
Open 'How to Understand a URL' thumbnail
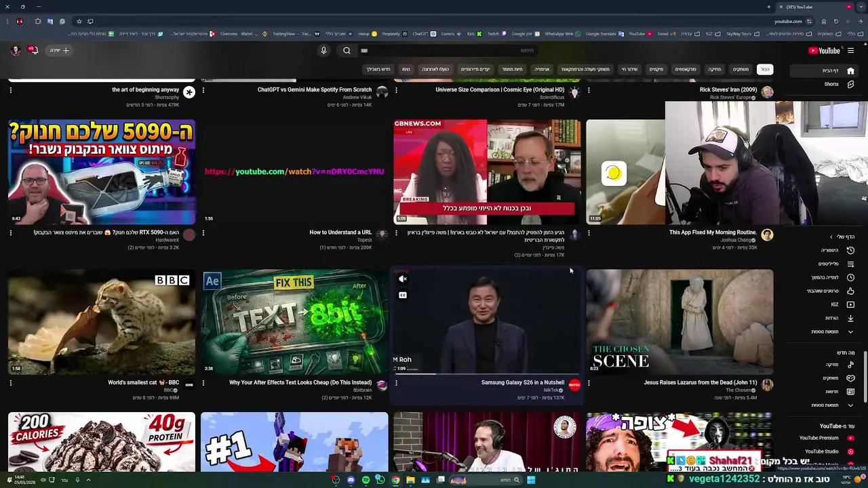tap(294, 172)
